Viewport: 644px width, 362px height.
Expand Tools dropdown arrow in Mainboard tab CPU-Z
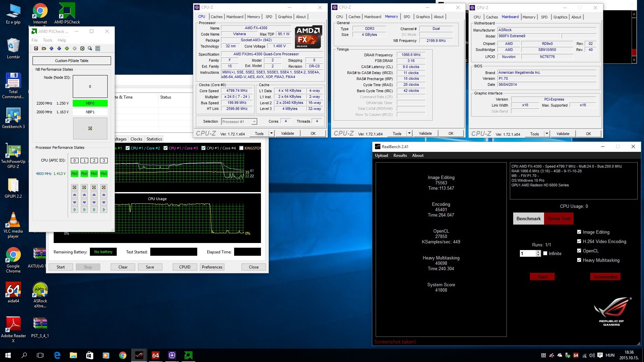[x=547, y=134]
